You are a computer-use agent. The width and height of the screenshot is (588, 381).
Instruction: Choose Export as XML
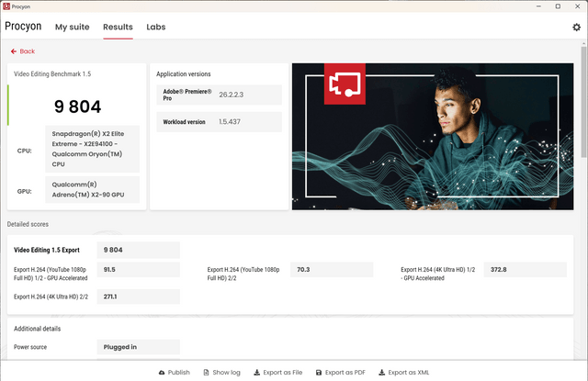coord(404,373)
